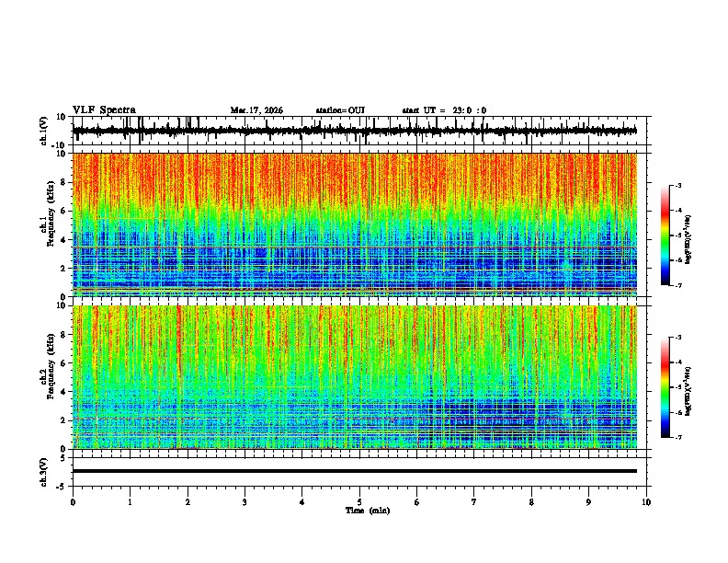Image resolution: width=728 pixels, height=563 pixels.
Task: Click the ch.1 frequency spectrogram panel
Action: coord(355,224)
